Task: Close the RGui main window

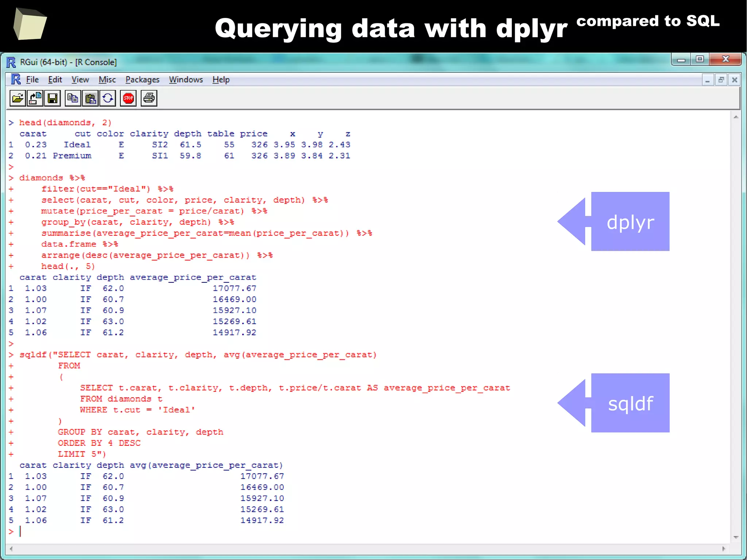Action: (725, 60)
